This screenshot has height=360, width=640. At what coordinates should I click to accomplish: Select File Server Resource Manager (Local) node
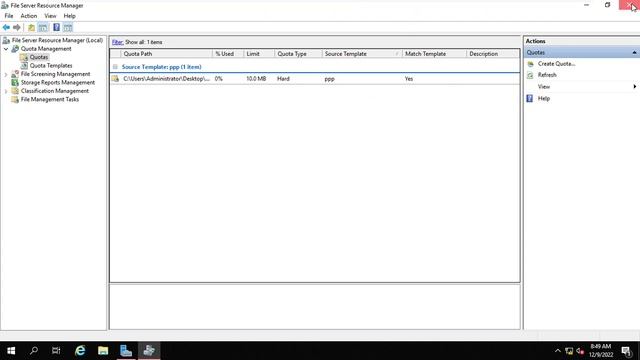point(57,40)
